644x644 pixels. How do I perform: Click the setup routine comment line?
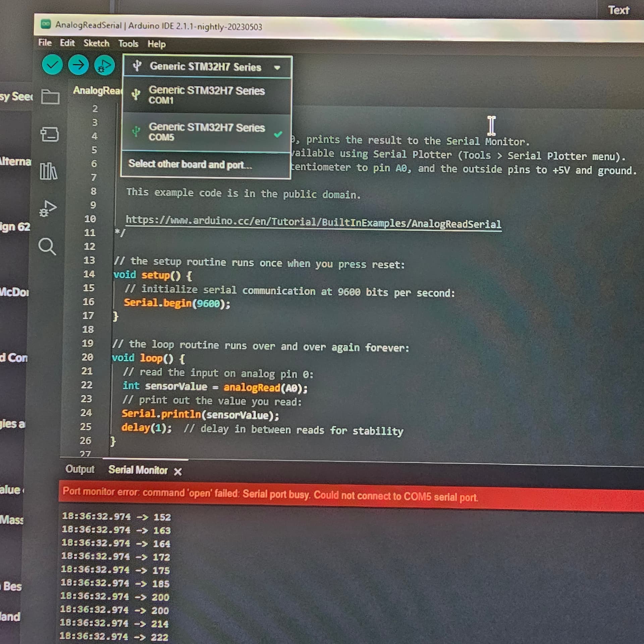[259, 263]
